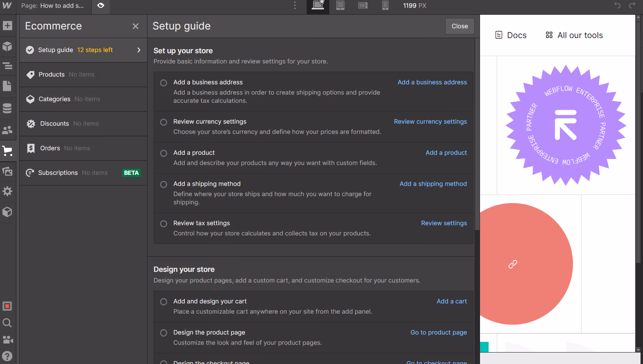Screen dimensions: 643x364
Task: Mark Review tax settings step complete
Action: (163, 224)
